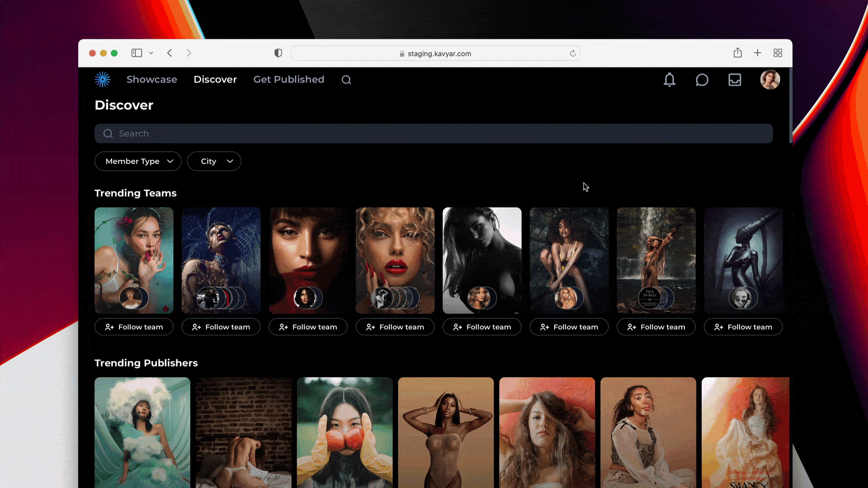
Task: Select the Discover nav item
Action: [215, 80]
